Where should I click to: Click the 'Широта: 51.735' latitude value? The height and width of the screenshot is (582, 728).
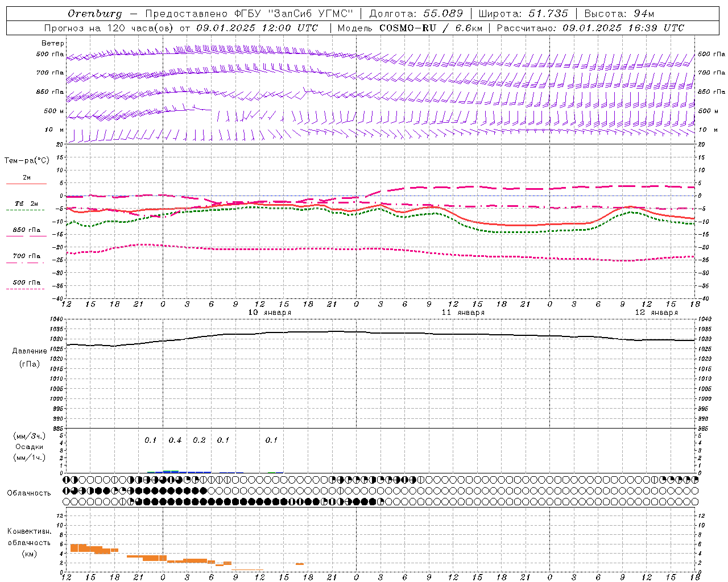tap(523, 13)
